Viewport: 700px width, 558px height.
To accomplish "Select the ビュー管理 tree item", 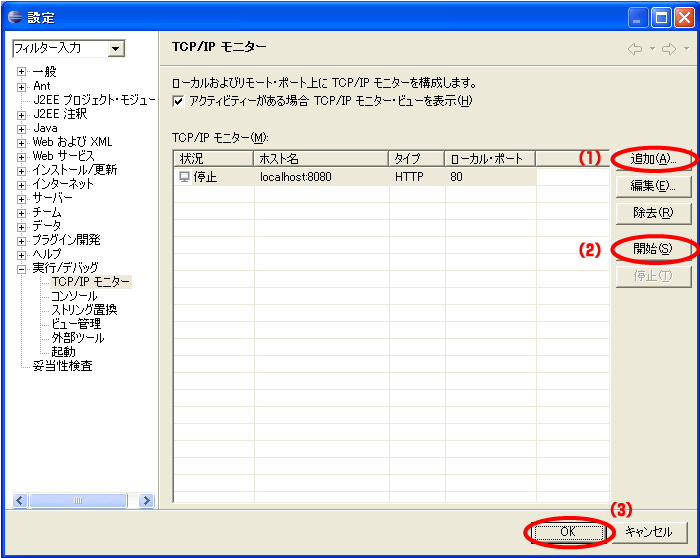I will click(x=76, y=324).
